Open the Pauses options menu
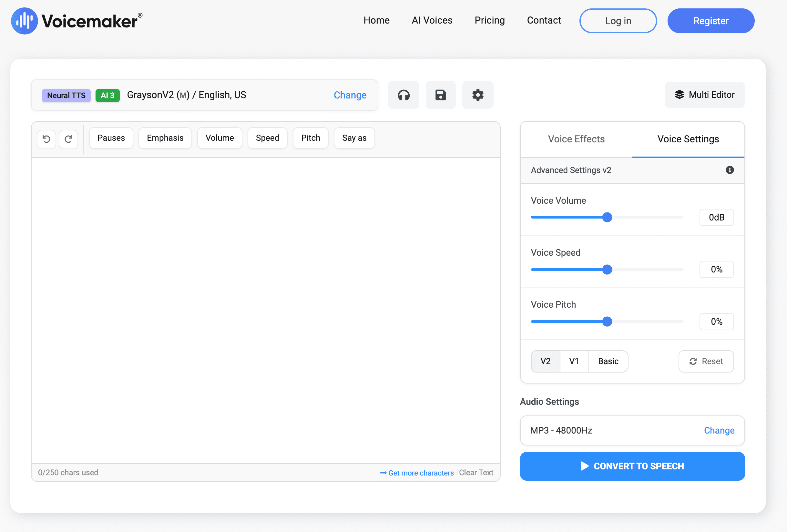The height and width of the screenshot is (532, 787). [111, 138]
